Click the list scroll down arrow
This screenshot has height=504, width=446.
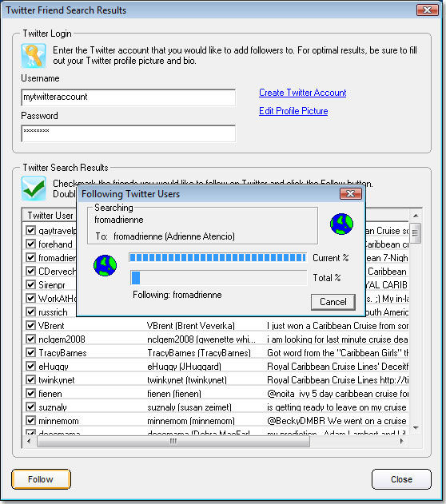416,428
